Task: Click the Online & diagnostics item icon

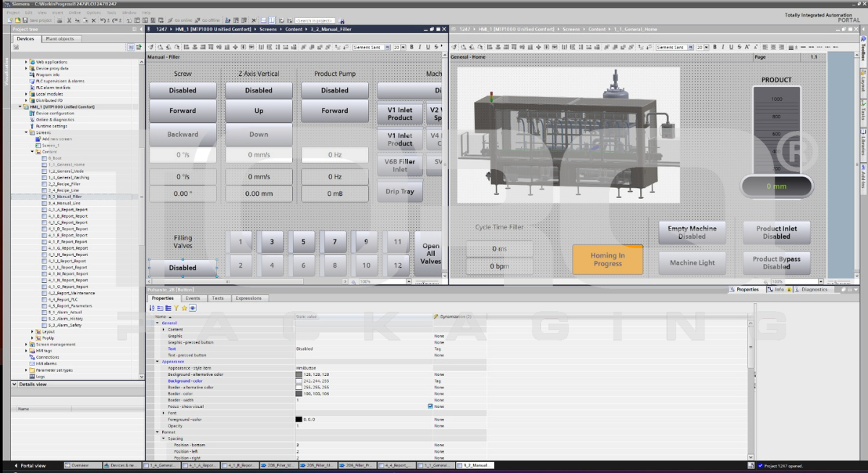Action: (32, 119)
